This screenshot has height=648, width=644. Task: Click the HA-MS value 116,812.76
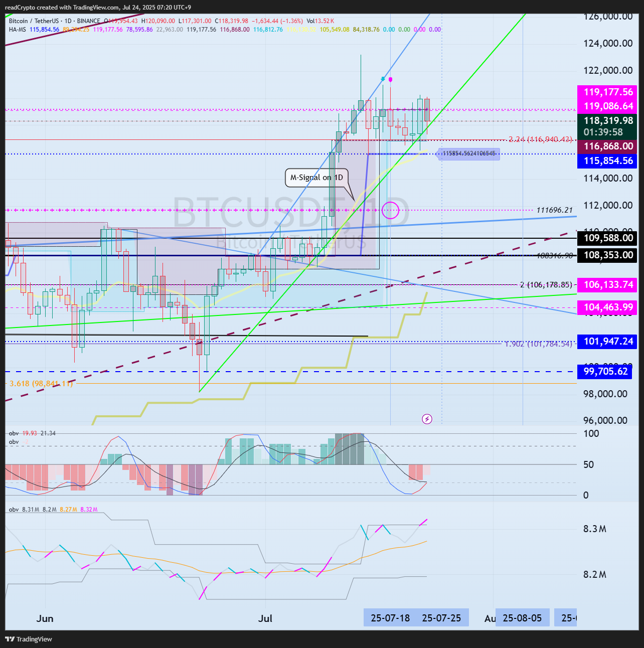tap(268, 30)
